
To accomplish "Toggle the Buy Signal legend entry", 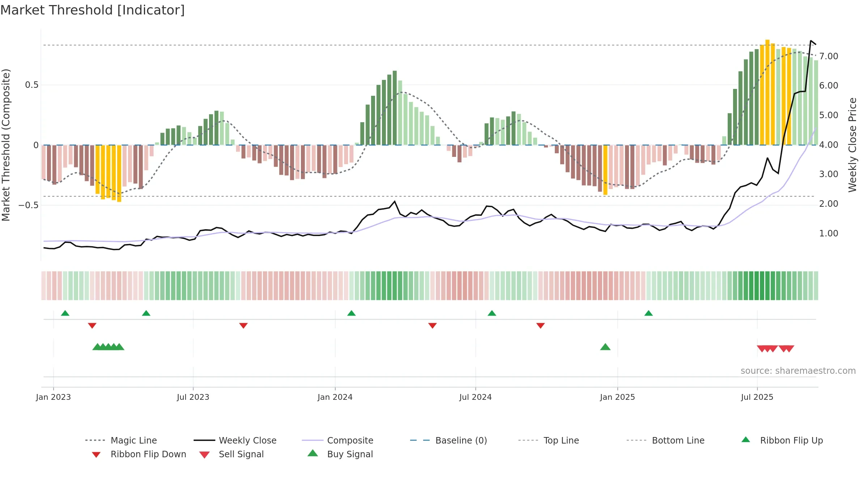I will [340, 454].
